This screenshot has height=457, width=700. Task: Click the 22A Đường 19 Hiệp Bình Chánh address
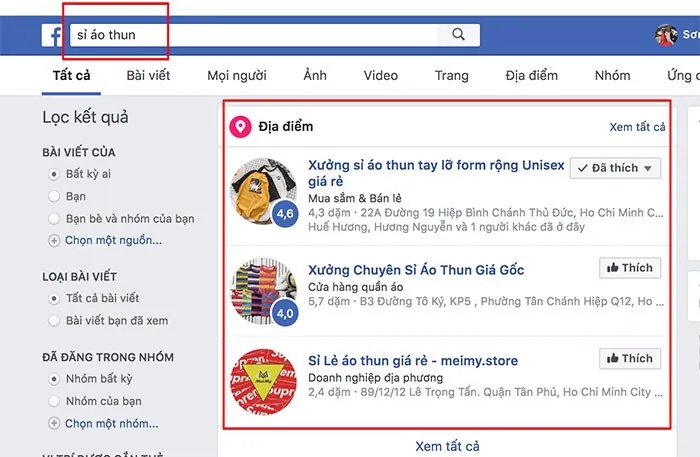[x=512, y=212]
